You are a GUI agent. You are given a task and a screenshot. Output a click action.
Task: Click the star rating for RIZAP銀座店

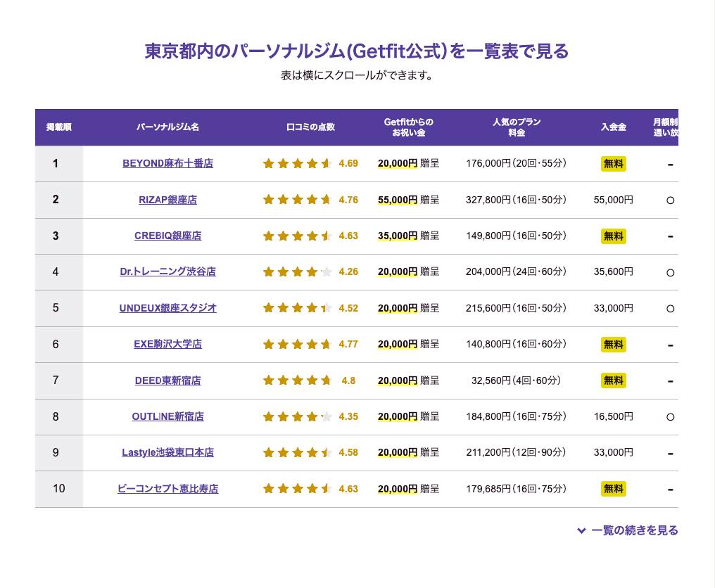click(x=297, y=200)
